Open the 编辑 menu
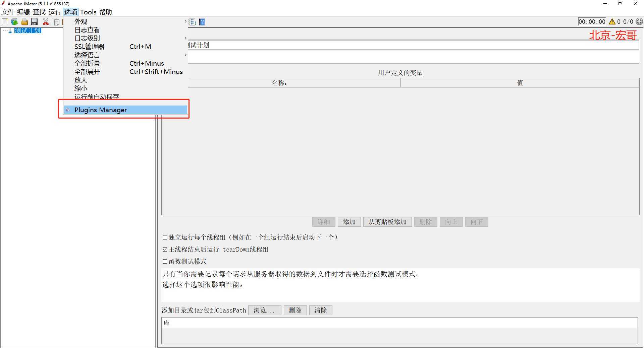Screen dimensions: 644x348 click(x=23, y=12)
